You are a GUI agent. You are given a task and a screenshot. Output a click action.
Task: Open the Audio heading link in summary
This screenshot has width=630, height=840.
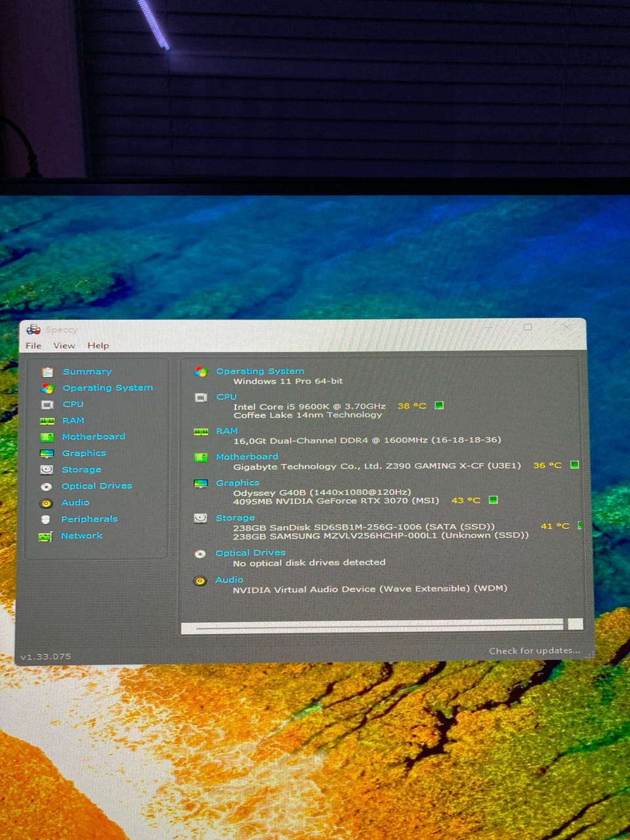click(229, 580)
